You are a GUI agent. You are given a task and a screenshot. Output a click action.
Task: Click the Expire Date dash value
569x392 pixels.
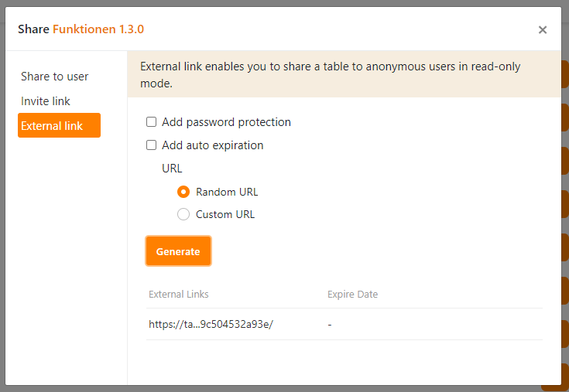[330, 325]
